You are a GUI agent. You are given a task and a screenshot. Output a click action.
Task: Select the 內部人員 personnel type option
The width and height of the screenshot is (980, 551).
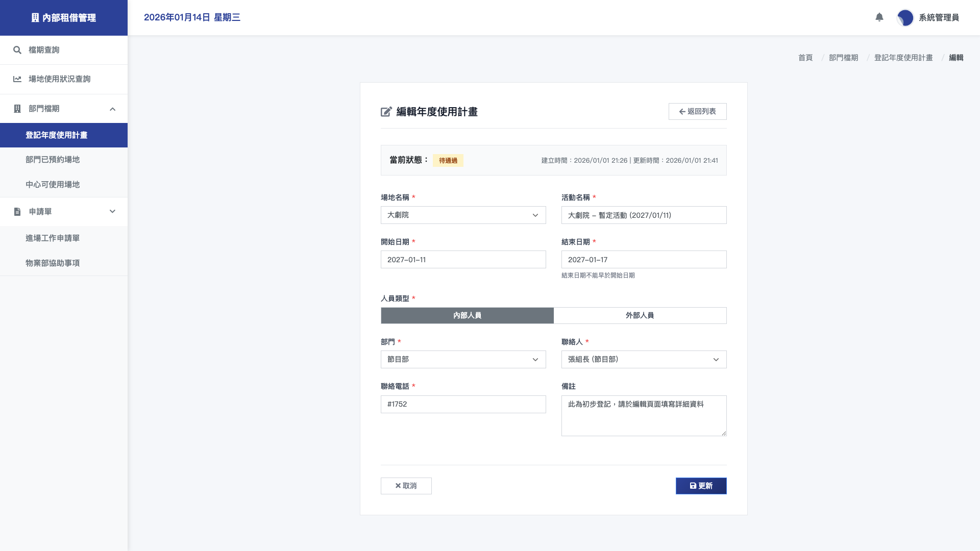tap(467, 315)
